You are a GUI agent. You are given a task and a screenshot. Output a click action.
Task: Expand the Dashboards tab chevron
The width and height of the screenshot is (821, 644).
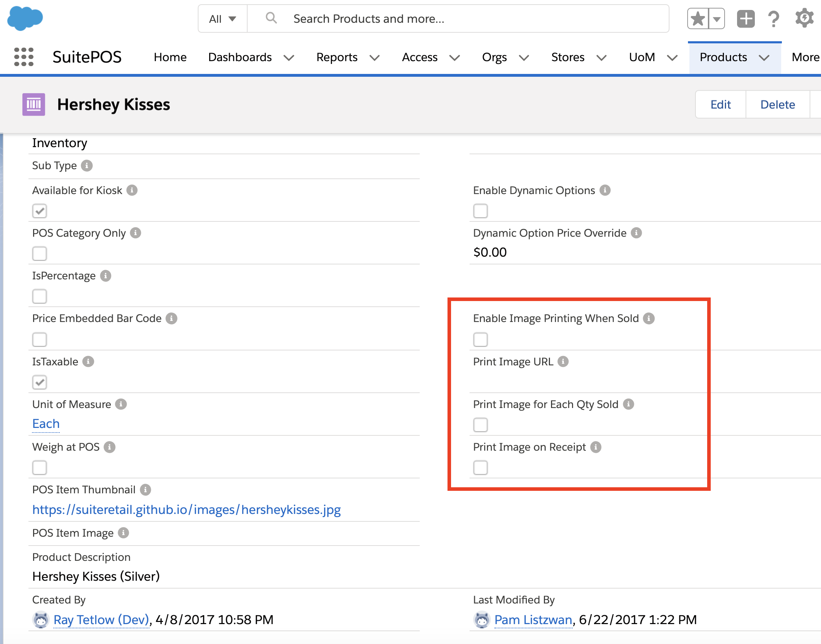coord(289,58)
